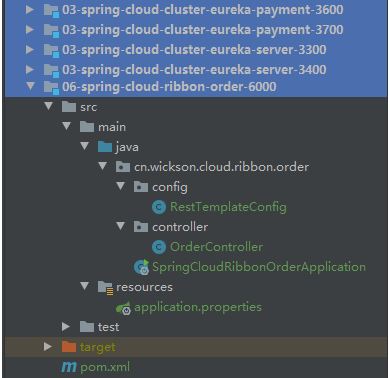Select the main folder label
This screenshot has width=390, height=378.
112,127
